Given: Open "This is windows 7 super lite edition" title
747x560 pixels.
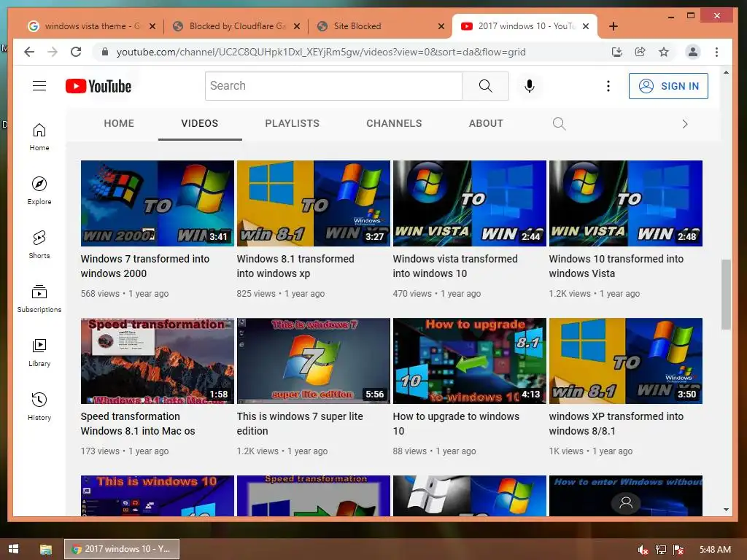Looking at the screenshot, I should [300, 424].
